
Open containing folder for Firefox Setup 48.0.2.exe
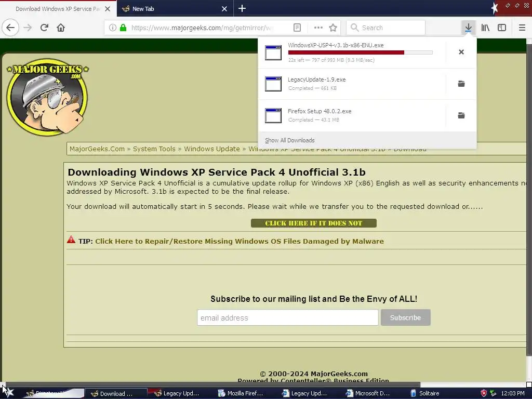pyautogui.click(x=461, y=115)
